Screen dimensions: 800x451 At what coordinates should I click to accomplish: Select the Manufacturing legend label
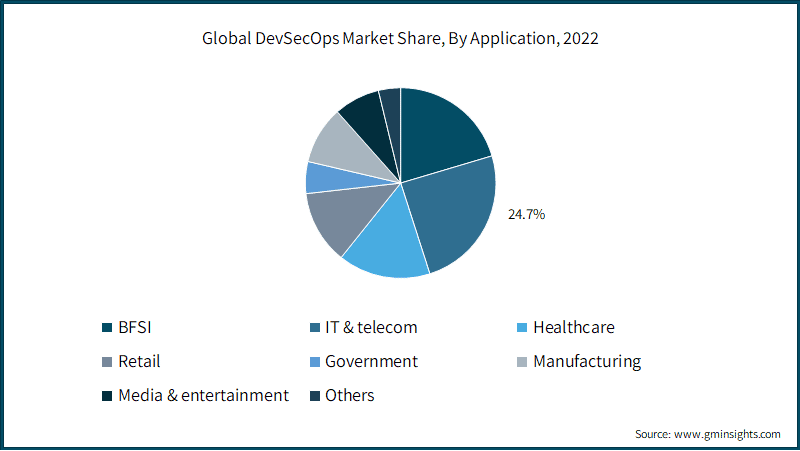point(587,362)
